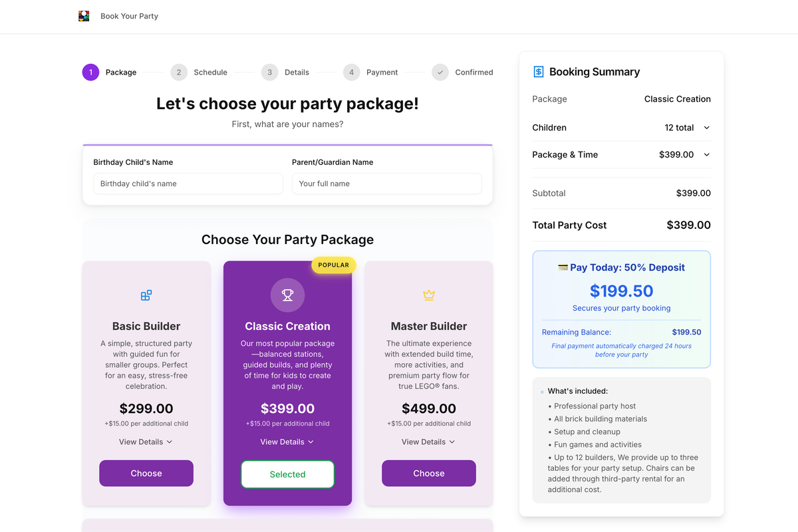The height and width of the screenshot is (532, 798).
Task: Click the POPULAR badge on Classic Creation
Action: click(x=333, y=265)
